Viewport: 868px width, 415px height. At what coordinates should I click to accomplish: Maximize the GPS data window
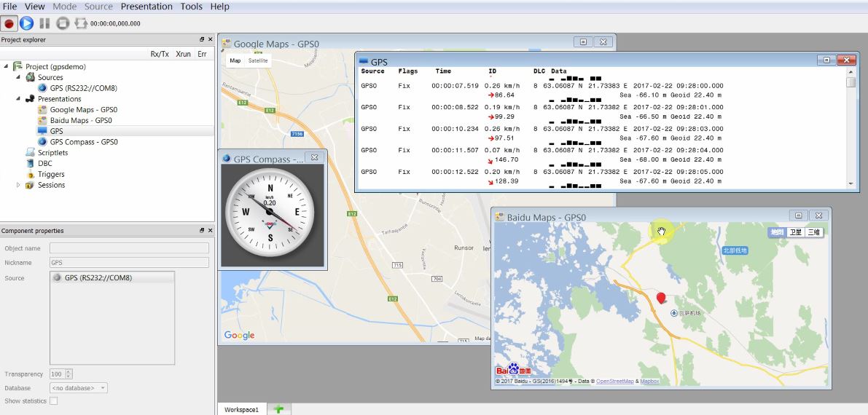tap(826, 60)
